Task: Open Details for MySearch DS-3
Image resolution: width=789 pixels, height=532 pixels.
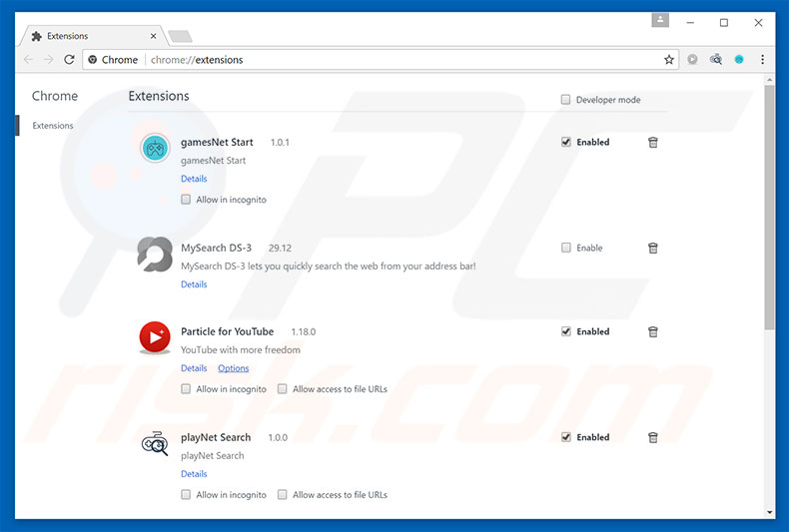Action: click(x=194, y=284)
